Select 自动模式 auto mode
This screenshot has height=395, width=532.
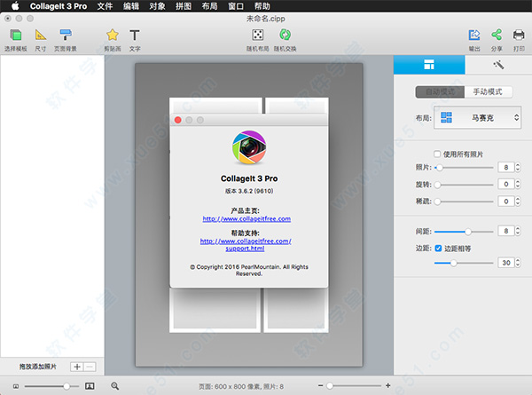[440, 91]
